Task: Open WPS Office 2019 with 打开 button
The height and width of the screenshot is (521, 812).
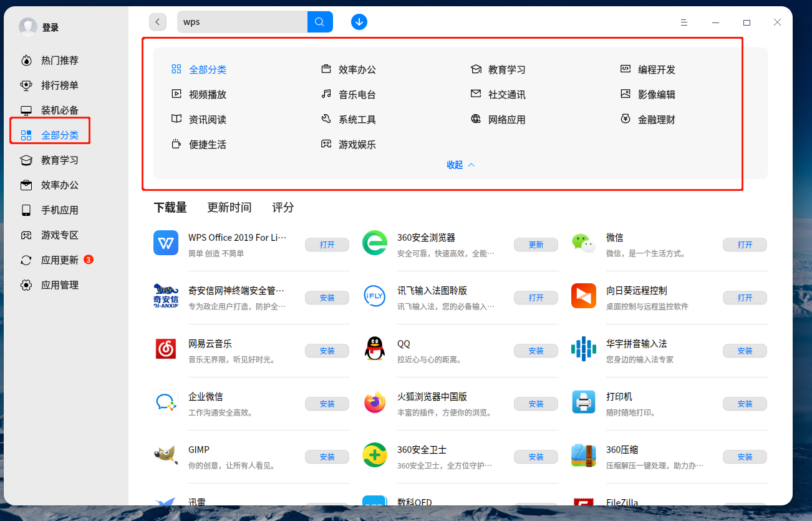Action: pyautogui.click(x=327, y=245)
